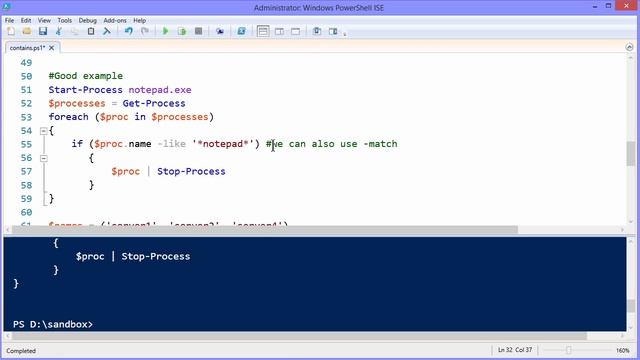Click the console pane horizontal scrollbar
The height and width of the screenshot is (360, 640).
[x=299, y=336]
